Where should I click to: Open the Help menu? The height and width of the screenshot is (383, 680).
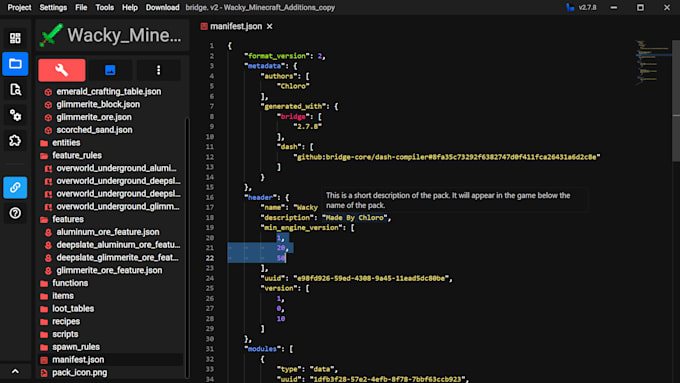(130, 7)
